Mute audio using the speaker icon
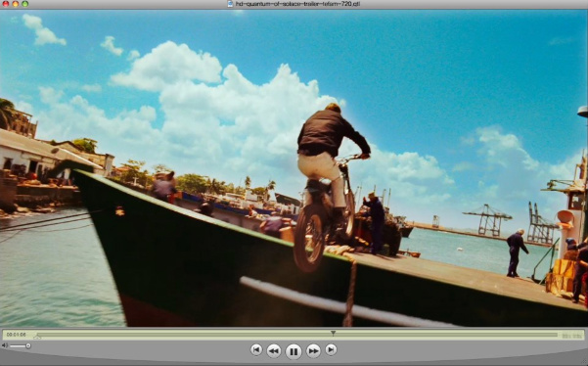Screen dimensions: 588x366 pyautogui.click(x=5, y=345)
